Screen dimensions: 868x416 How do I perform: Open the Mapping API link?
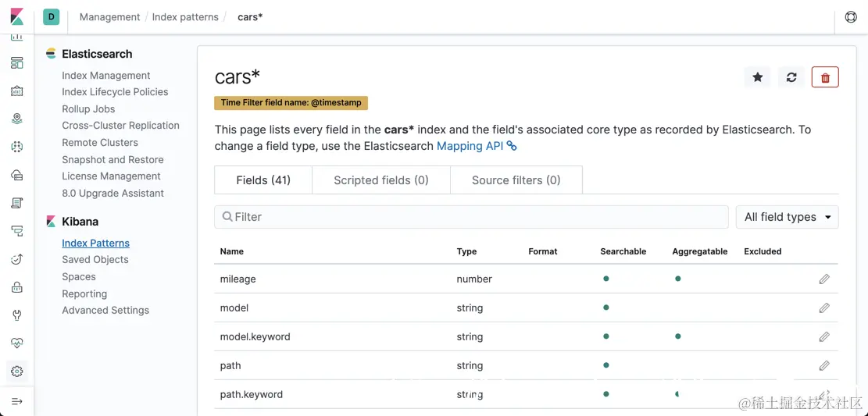click(x=470, y=146)
